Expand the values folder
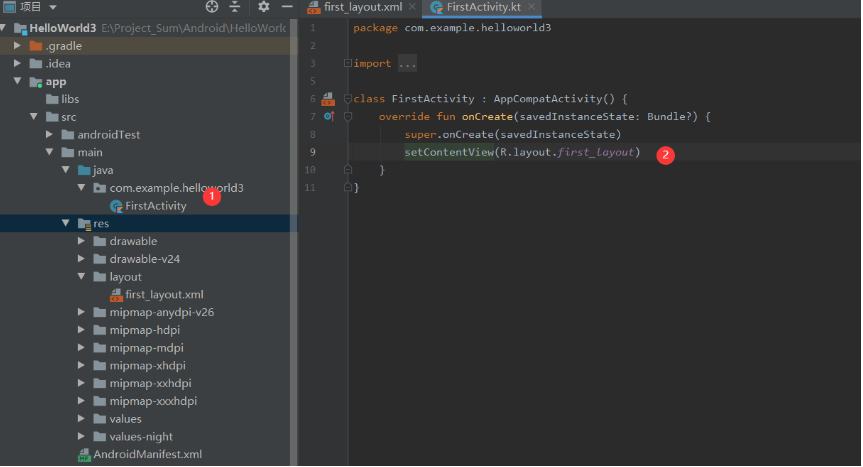Screen dimensions: 863x467 (81, 419)
